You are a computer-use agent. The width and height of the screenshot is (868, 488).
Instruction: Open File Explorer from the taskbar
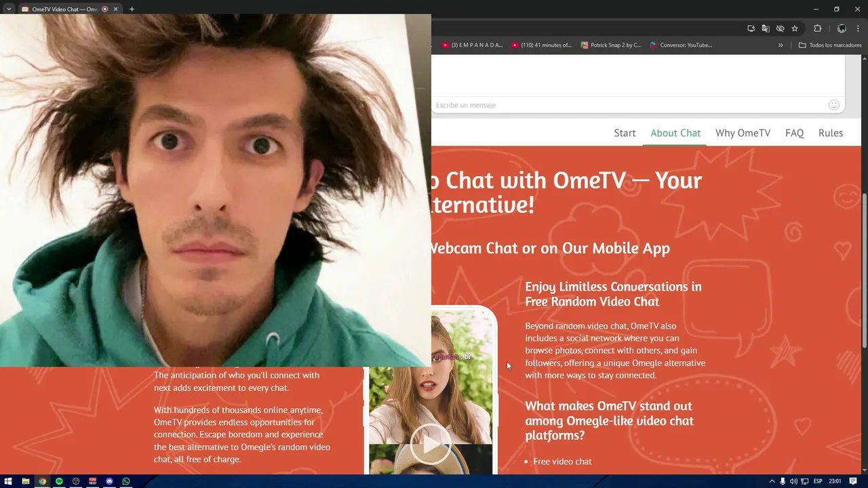[25, 481]
